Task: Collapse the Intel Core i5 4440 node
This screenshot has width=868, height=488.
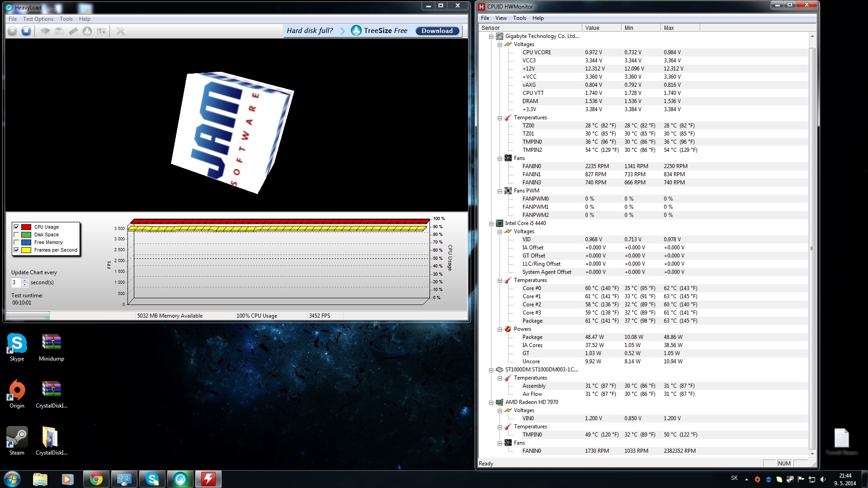Action: point(491,223)
